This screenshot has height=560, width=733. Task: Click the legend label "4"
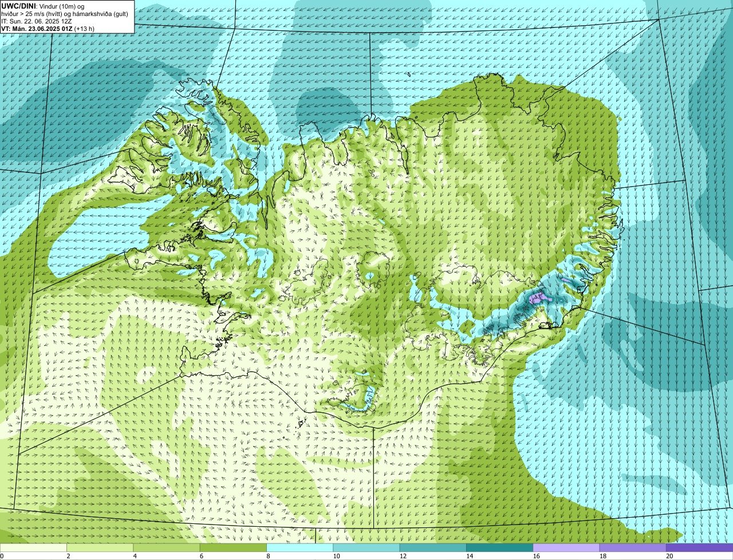pyautogui.click(x=135, y=556)
